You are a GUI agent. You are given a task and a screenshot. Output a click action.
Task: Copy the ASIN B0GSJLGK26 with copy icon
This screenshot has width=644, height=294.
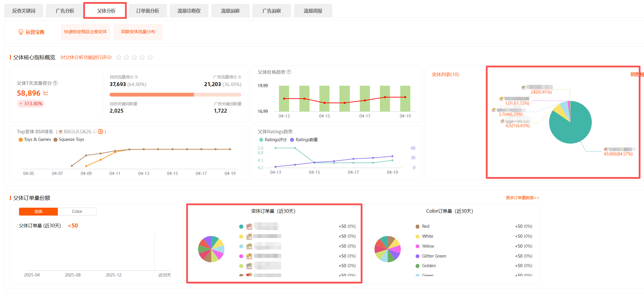click(95, 132)
